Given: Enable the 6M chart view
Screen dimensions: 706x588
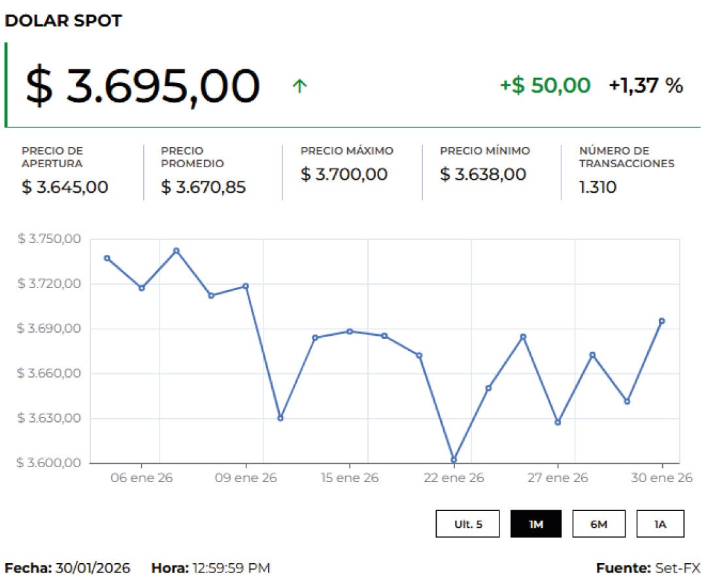Looking at the screenshot, I should click(599, 523).
